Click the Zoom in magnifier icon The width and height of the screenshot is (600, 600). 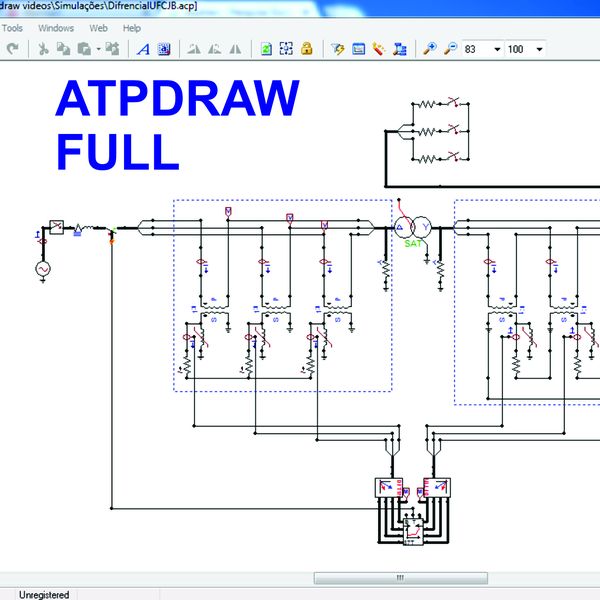(x=430, y=49)
